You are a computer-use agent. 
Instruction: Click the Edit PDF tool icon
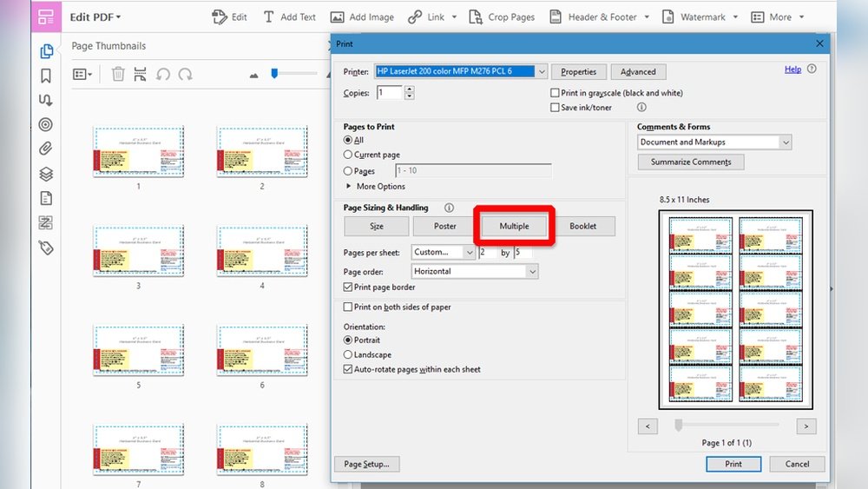point(46,17)
